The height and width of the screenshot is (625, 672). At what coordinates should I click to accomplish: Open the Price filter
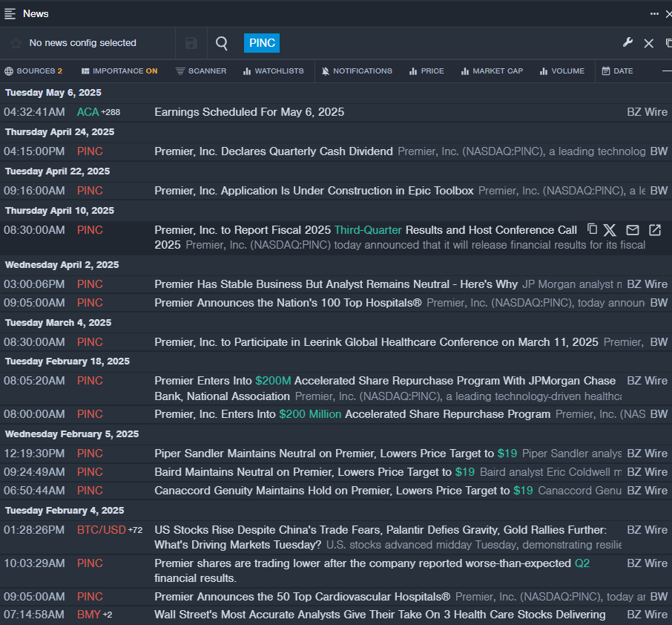(426, 71)
